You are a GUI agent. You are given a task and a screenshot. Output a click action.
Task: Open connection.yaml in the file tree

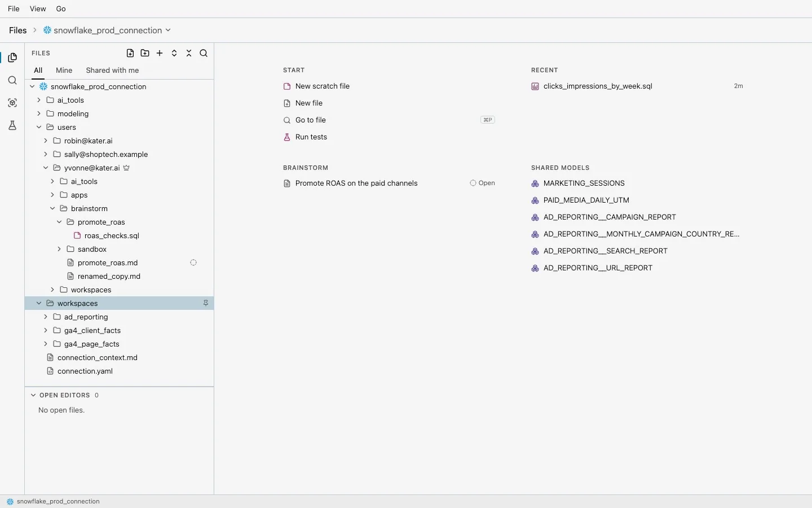(x=85, y=371)
